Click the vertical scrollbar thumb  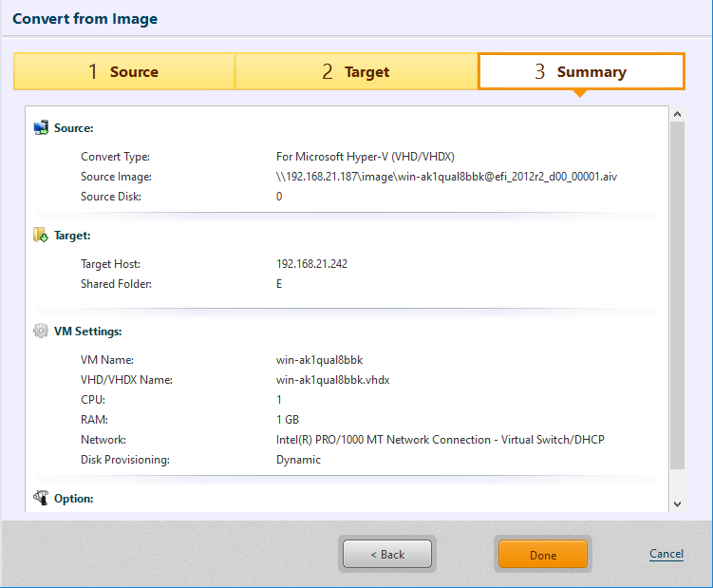[x=676, y=294]
